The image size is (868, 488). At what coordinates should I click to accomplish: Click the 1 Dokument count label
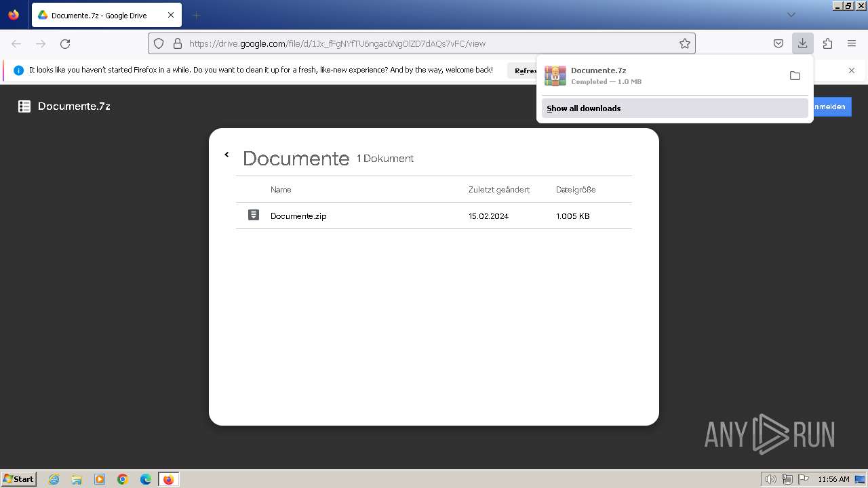(385, 159)
